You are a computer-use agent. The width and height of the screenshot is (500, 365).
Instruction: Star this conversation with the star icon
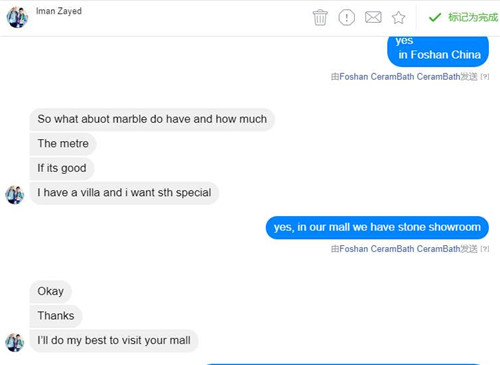(x=398, y=17)
